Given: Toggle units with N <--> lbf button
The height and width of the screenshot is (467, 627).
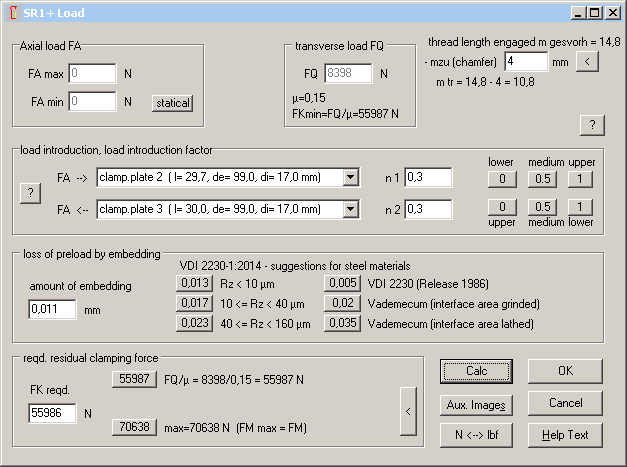Looking at the screenshot, I should [477, 435].
